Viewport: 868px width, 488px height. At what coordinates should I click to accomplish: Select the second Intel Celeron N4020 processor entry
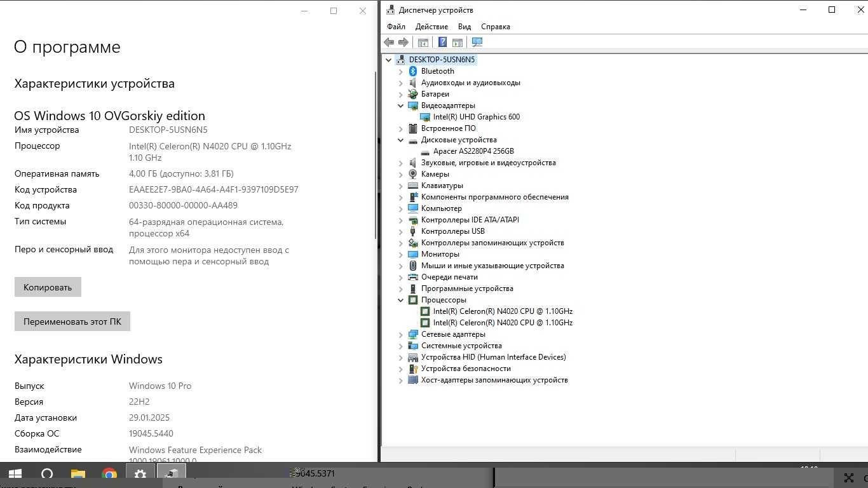coord(503,323)
